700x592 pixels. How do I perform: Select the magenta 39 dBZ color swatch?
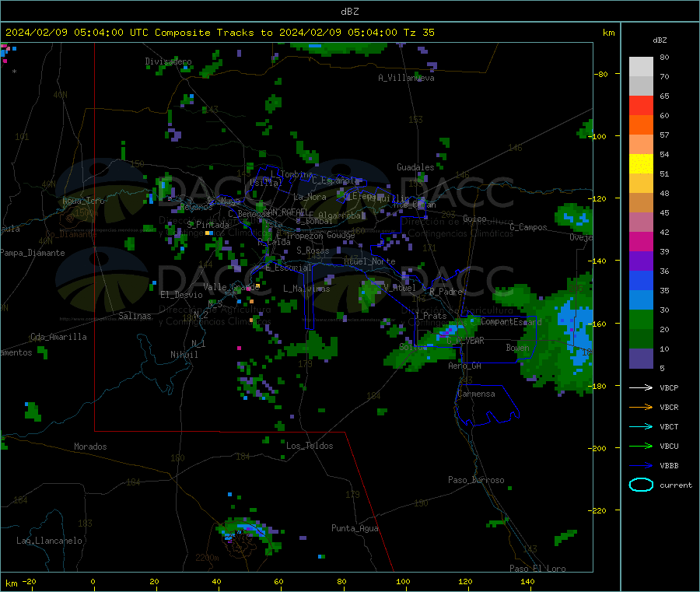[641, 241]
